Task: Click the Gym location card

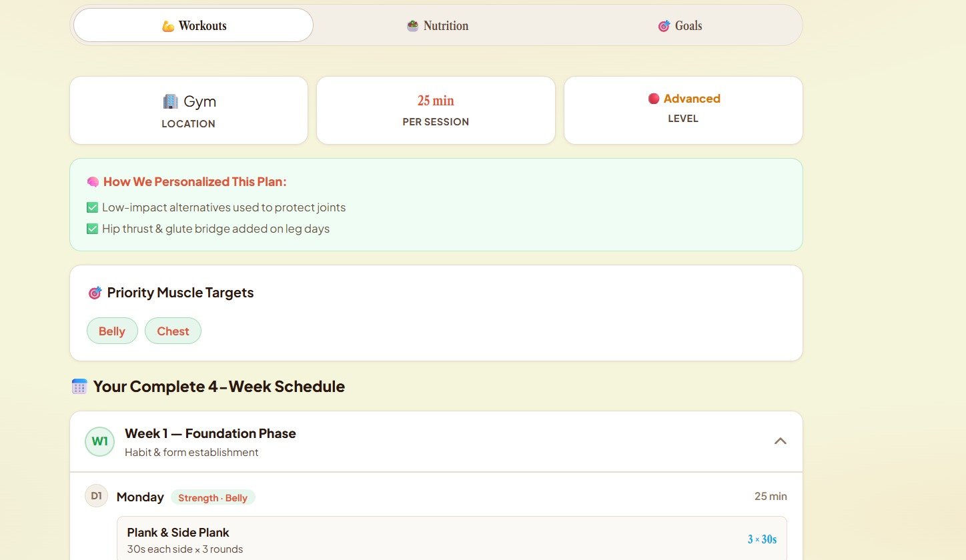Action: tap(189, 110)
